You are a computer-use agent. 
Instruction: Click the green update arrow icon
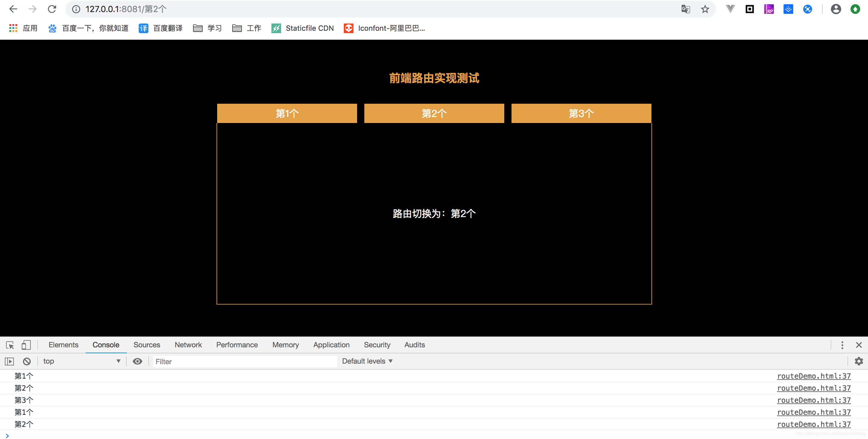pyautogui.click(x=855, y=9)
